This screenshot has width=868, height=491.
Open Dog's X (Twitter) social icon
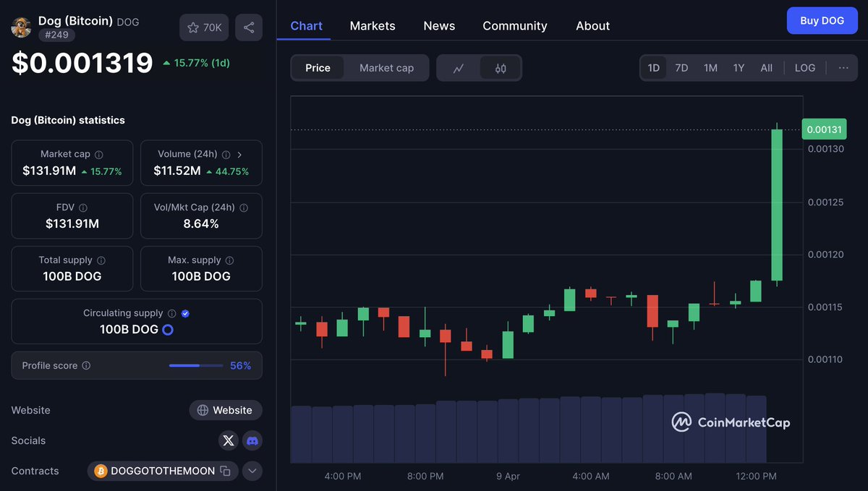pyautogui.click(x=228, y=440)
